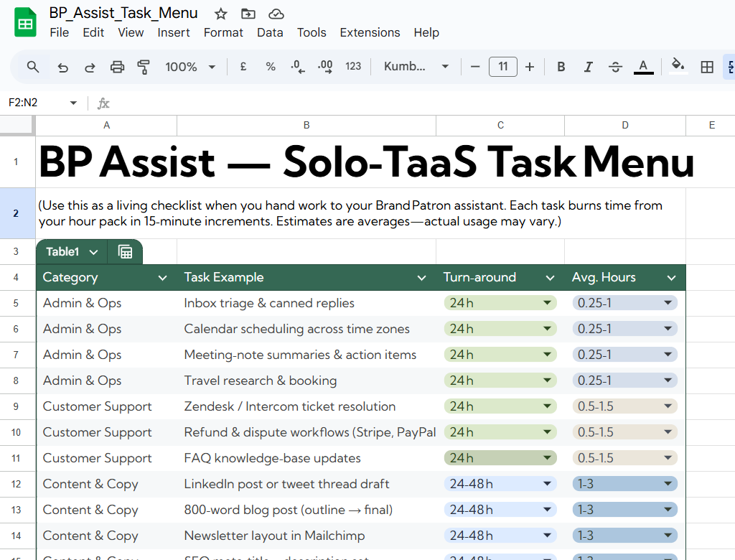Toggle bold formatting
The image size is (735, 560).
[561, 67]
